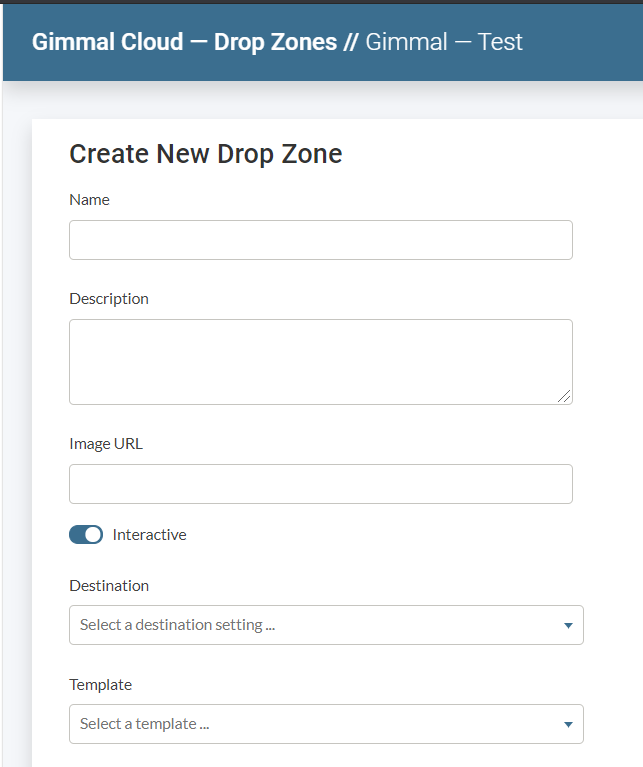Click the Description box resize handle
The width and height of the screenshot is (643, 767).
click(565, 396)
